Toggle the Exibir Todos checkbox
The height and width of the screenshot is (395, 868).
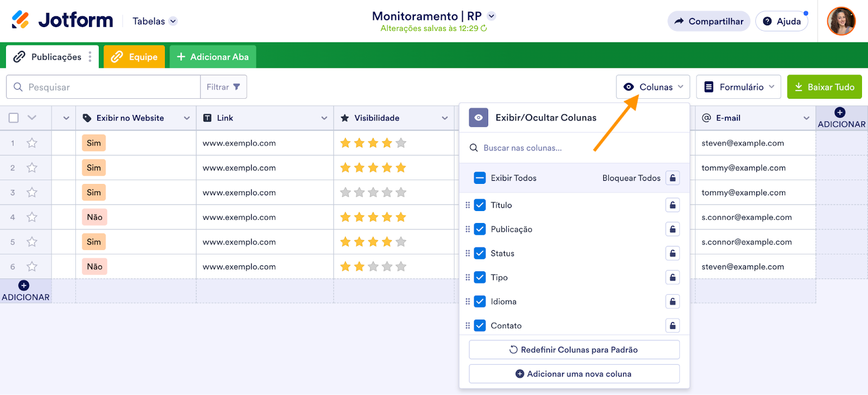[x=480, y=178]
